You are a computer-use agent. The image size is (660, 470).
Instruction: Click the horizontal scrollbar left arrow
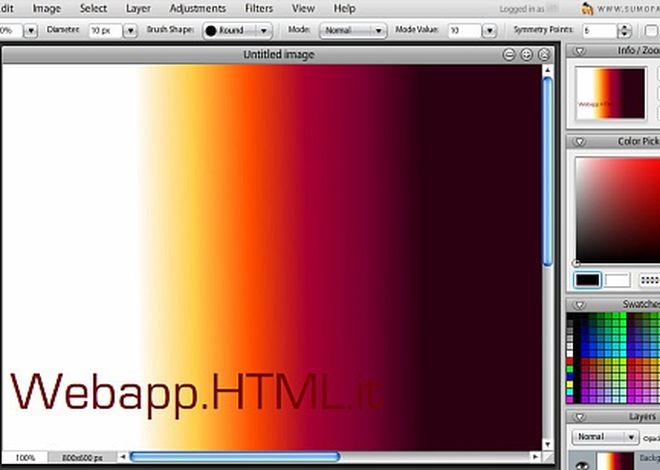(123, 457)
